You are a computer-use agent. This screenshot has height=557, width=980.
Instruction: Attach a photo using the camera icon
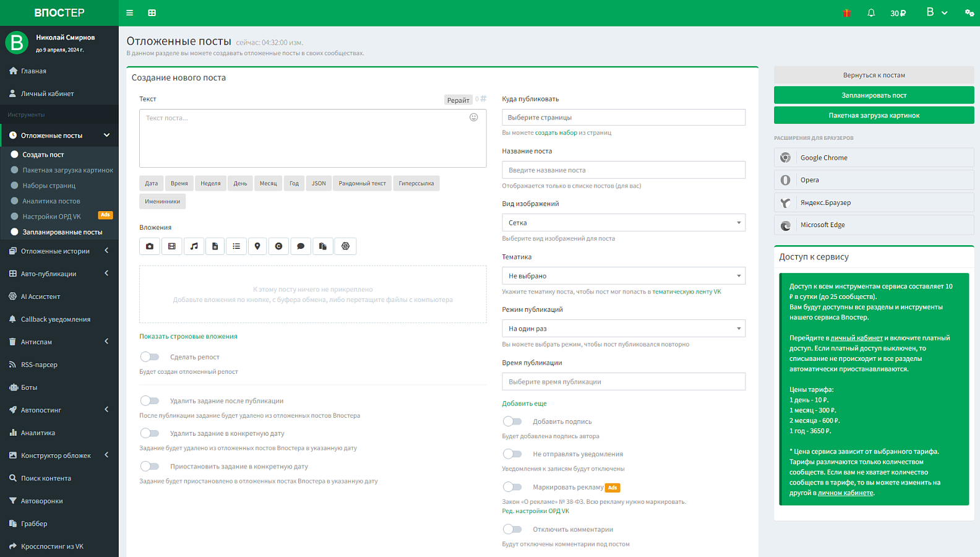(150, 246)
